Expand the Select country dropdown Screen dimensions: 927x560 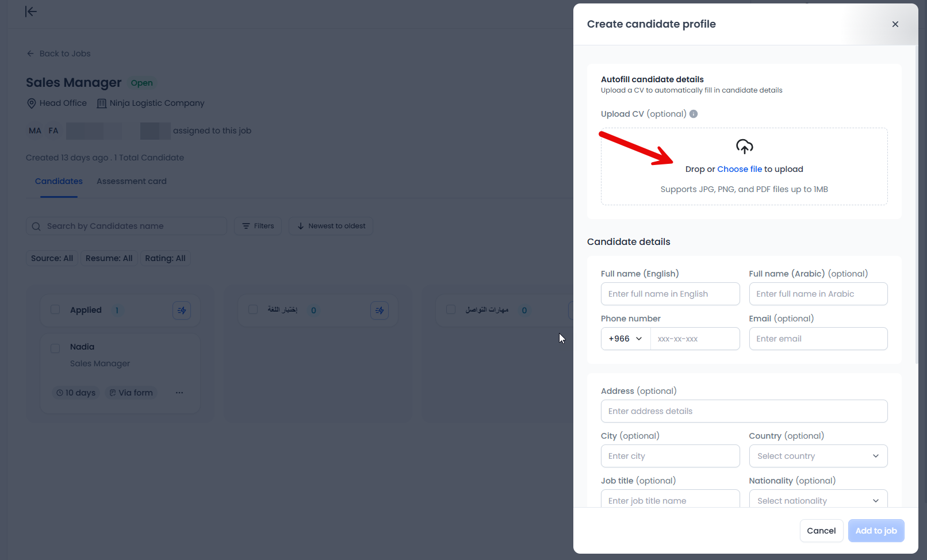pos(818,456)
